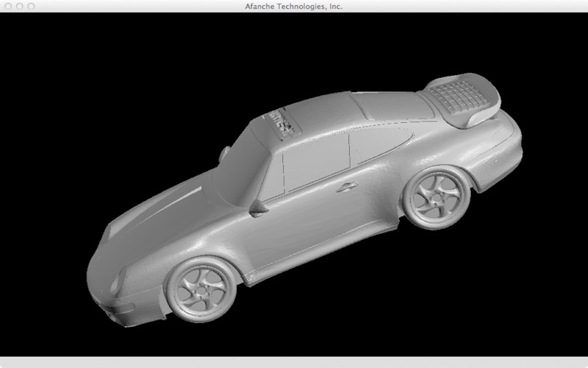Click the grille on the rear spoiler
The width and height of the screenshot is (588, 368).
[x=459, y=97]
